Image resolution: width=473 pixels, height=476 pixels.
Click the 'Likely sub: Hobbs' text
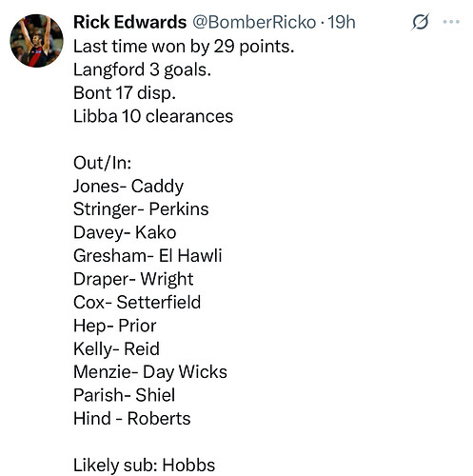[x=144, y=466]
